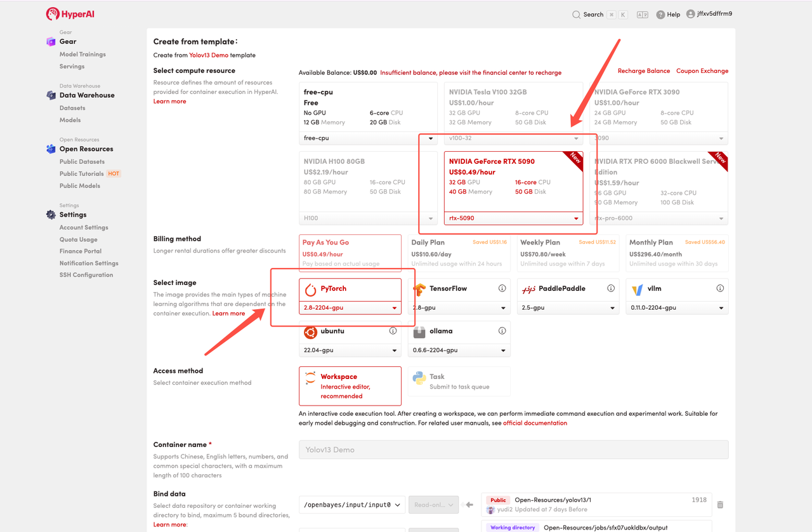Delete bound data with trash icon
812x532 pixels.
pyautogui.click(x=720, y=505)
